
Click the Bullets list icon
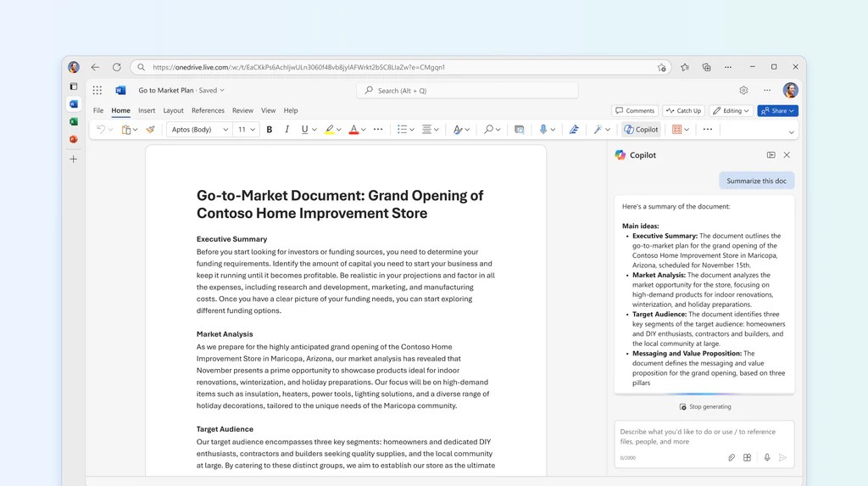[x=402, y=129]
